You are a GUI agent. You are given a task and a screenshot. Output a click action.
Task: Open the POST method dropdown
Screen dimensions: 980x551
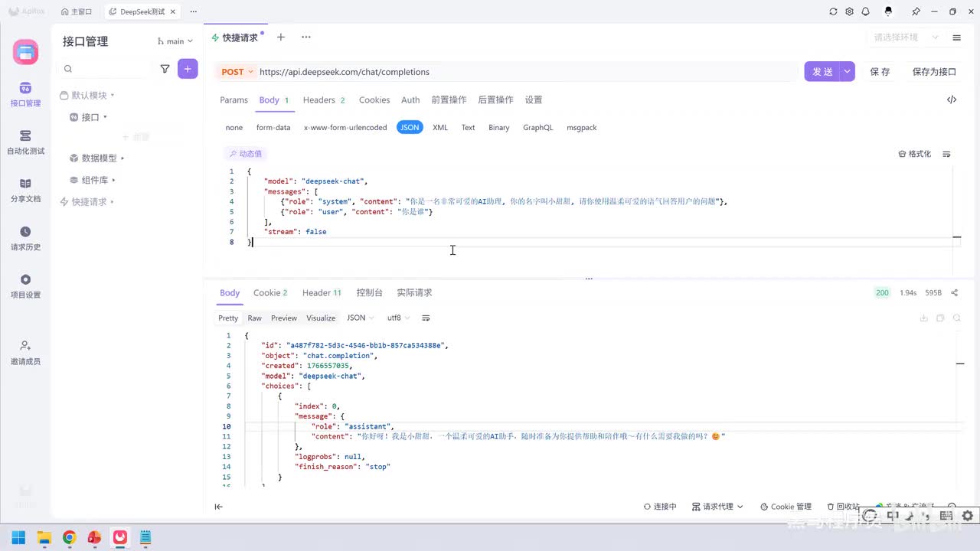point(237,72)
